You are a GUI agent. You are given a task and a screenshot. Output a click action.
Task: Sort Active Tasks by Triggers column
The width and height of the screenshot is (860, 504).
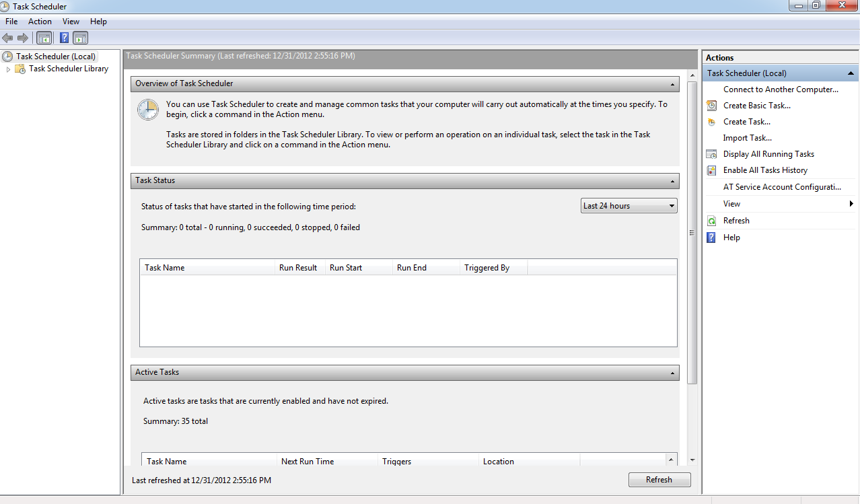coord(428,462)
